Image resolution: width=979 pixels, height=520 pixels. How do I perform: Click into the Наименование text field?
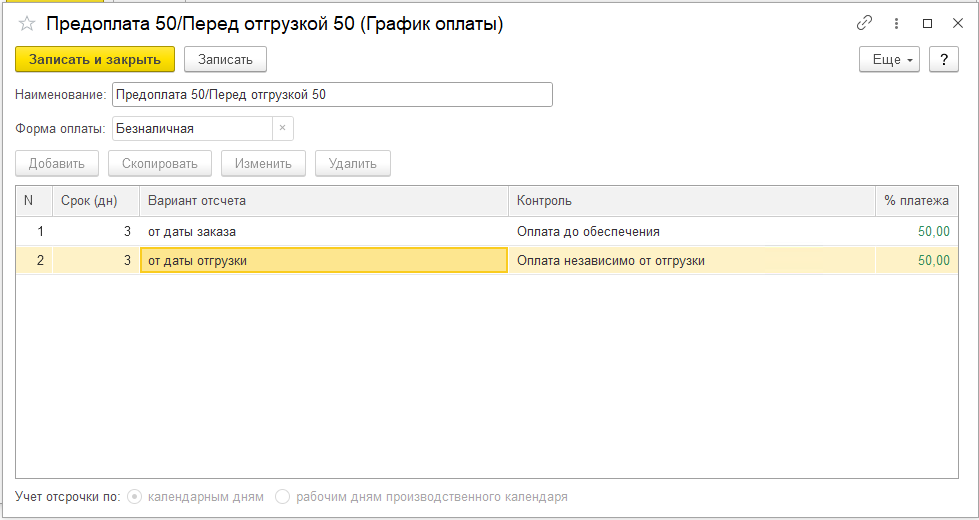point(332,95)
